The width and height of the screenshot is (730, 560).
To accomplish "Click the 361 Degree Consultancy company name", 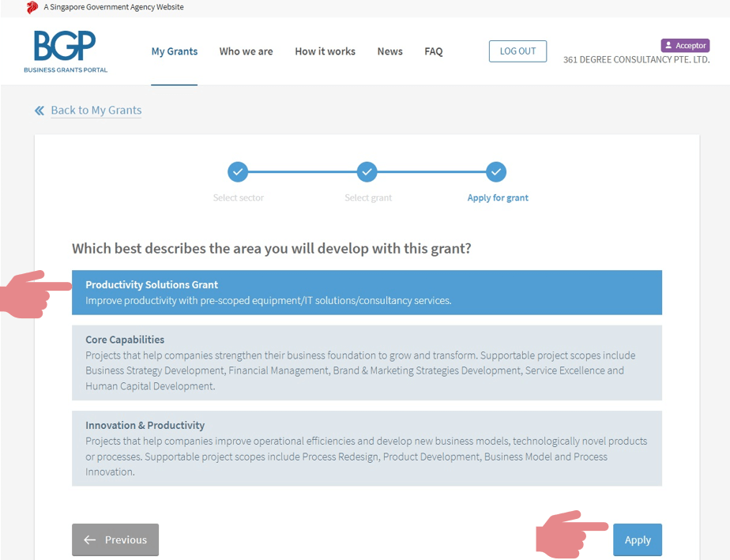I will (636, 60).
